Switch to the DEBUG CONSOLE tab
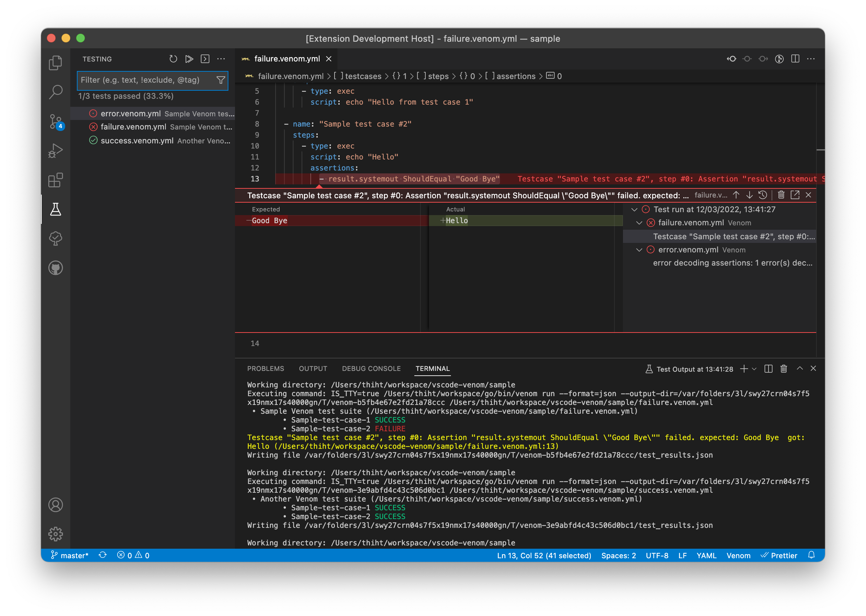Screen dimensions: 866x616 (x=371, y=369)
